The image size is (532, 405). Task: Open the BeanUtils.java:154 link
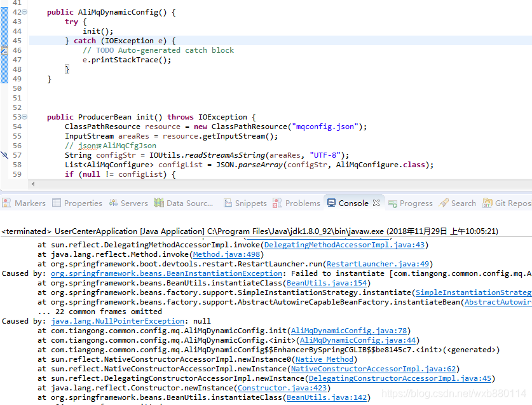(x=327, y=283)
